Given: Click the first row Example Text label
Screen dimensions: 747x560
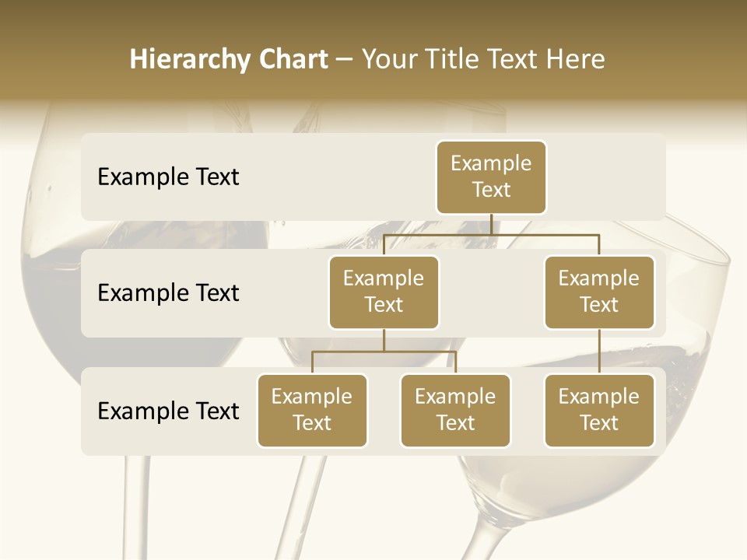Looking at the screenshot, I should tap(168, 177).
